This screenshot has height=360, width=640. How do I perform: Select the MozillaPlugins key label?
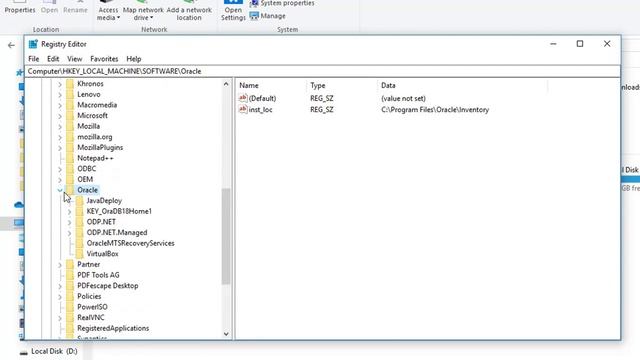click(100, 147)
